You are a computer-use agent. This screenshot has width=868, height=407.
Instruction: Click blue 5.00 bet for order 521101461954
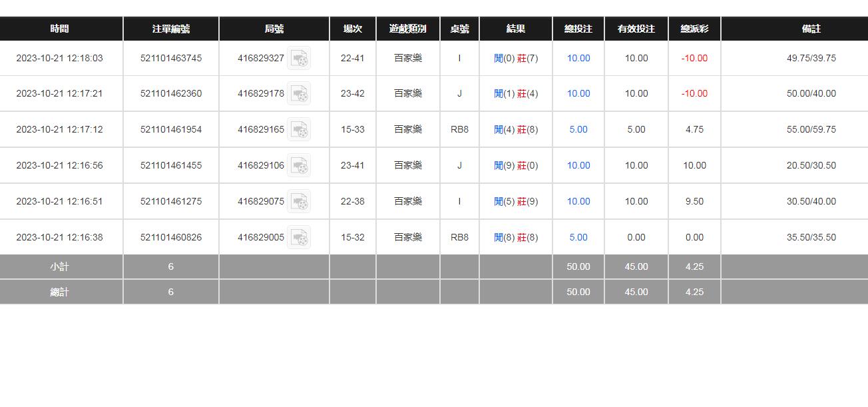pyautogui.click(x=578, y=130)
